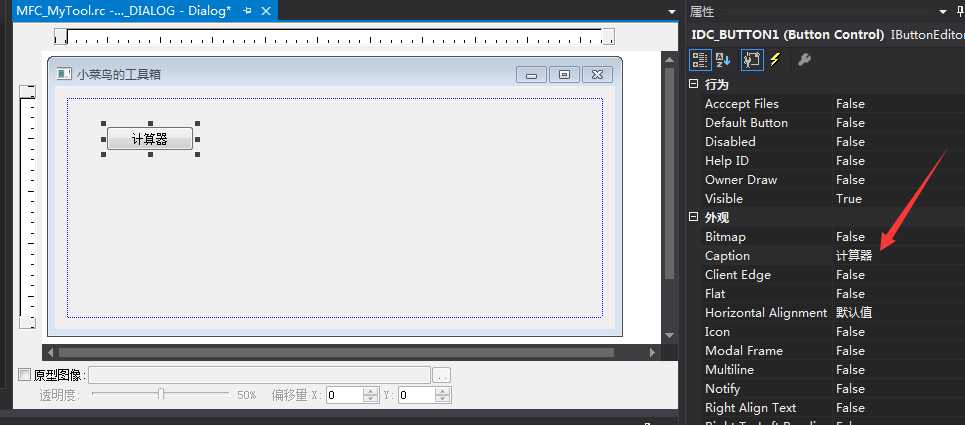
Task: Select the Disabled property row
Action: 826,141
